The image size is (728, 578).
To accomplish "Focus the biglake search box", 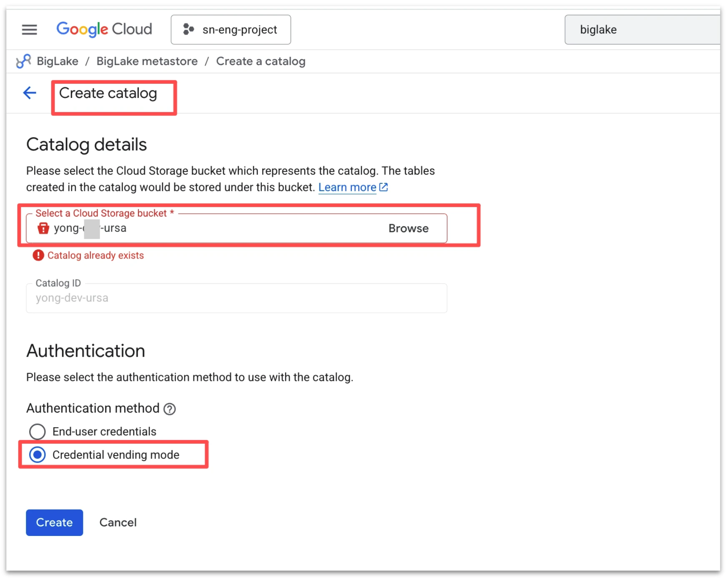I will coord(642,30).
